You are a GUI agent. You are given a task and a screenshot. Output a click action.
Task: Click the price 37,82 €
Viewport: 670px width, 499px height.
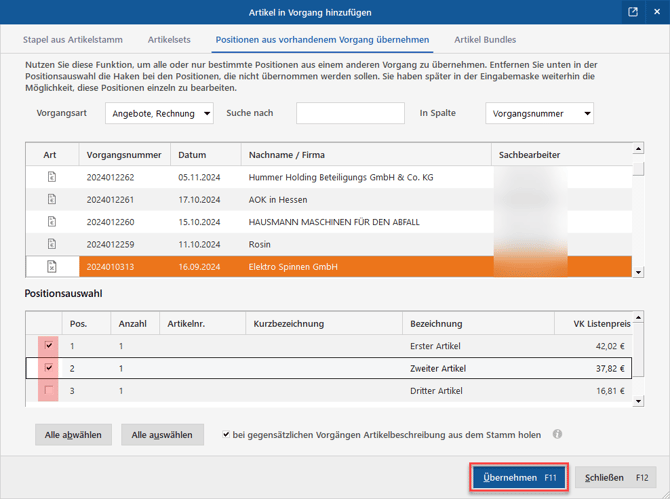610,368
